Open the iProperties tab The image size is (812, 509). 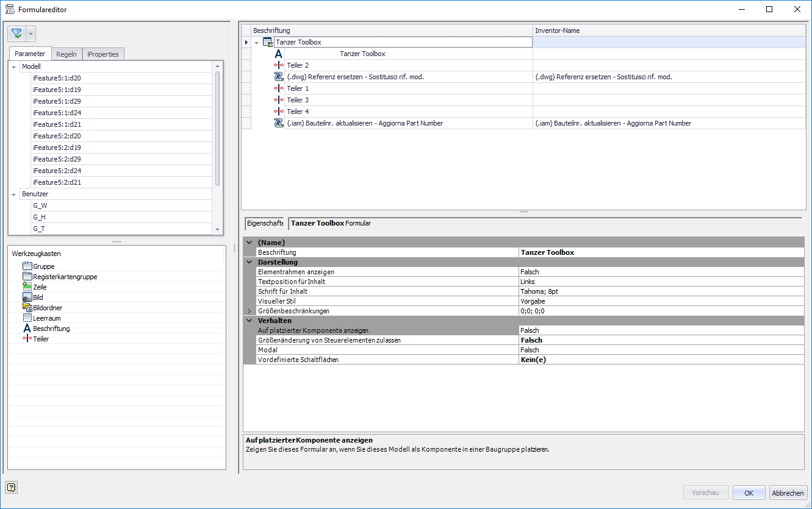tap(102, 54)
